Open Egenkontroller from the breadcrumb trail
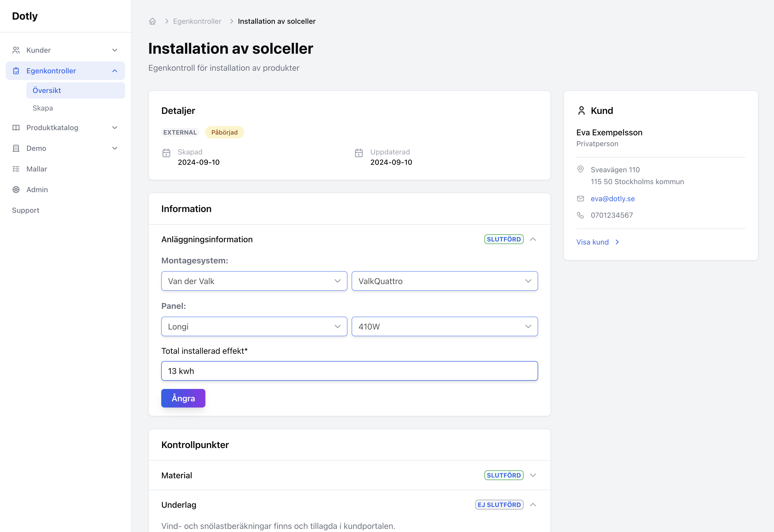Screen dimensions: 774x532 (197, 21)
